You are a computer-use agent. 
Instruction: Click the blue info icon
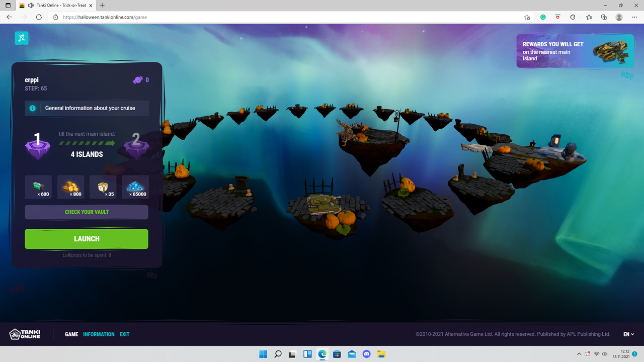point(33,108)
